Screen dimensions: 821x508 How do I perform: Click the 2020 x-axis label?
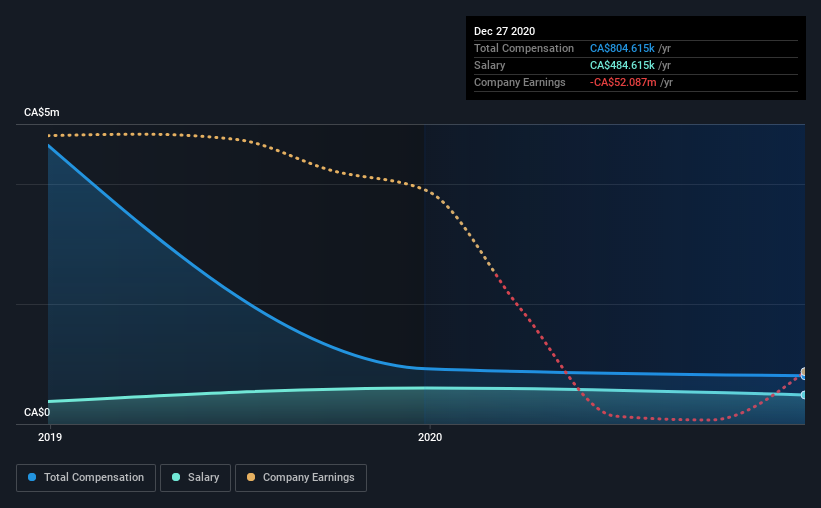[430, 437]
